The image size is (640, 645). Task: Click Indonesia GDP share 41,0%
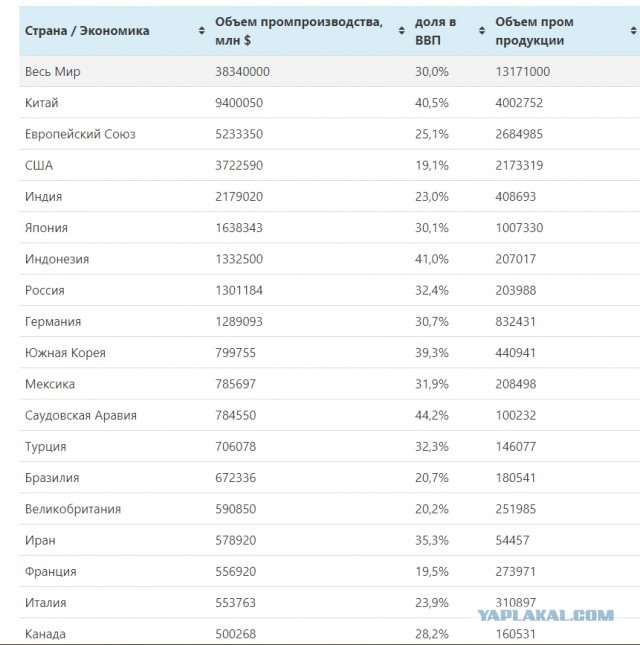click(x=431, y=259)
